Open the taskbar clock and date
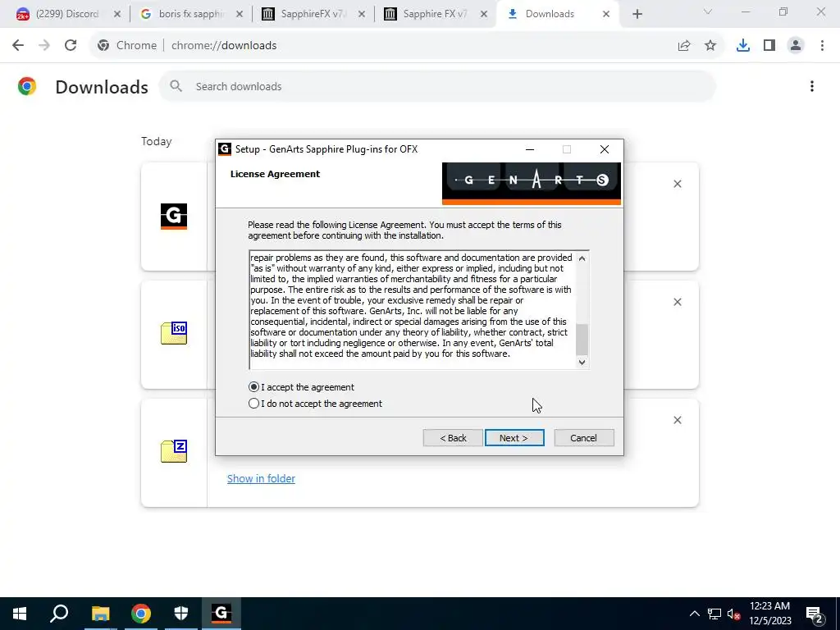This screenshot has width=840, height=630. click(x=769, y=614)
